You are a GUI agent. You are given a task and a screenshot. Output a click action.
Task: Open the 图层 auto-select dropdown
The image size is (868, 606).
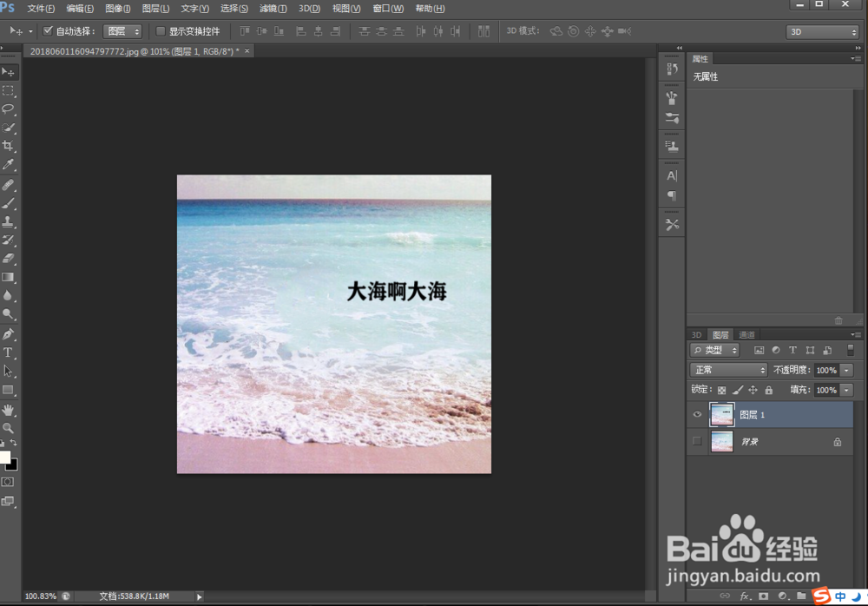click(x=123, y=31)
